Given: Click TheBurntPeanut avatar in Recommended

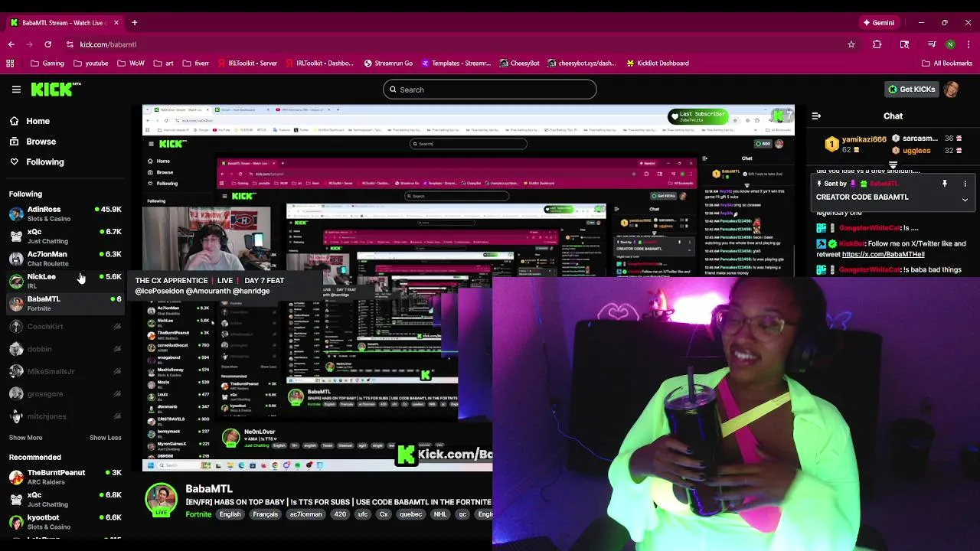Looking at the screenshot, I should click(x=16, y=478).
